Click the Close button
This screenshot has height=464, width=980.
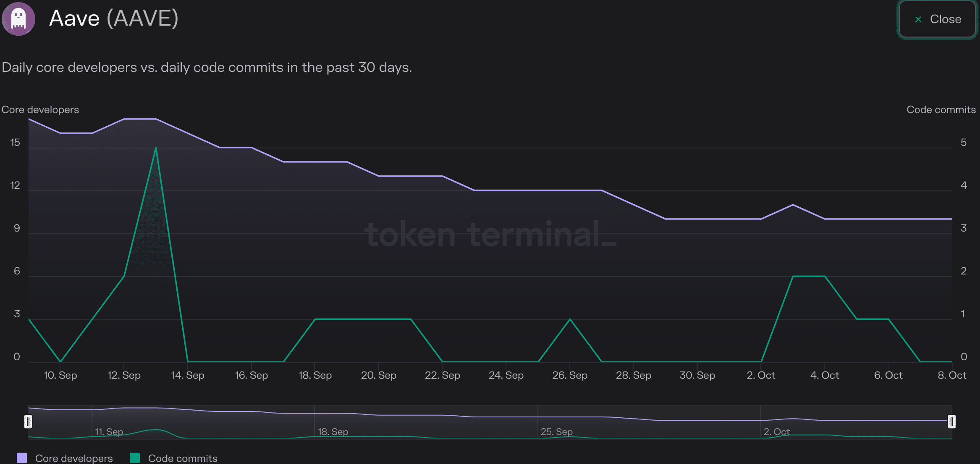(x=937, y=19)
